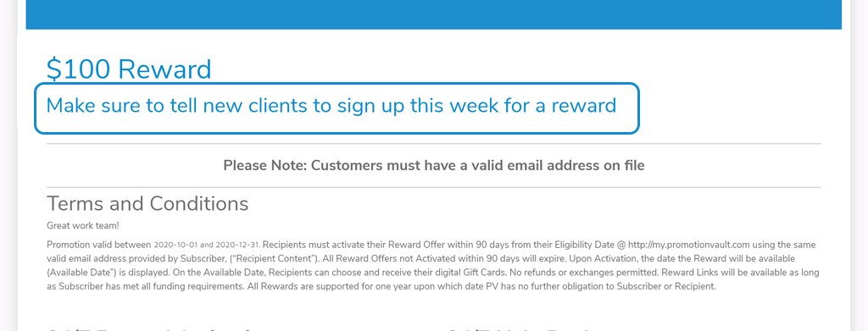Click the Terms and Conditions heading
Screen dimensions: 868x331
point(147,203)
